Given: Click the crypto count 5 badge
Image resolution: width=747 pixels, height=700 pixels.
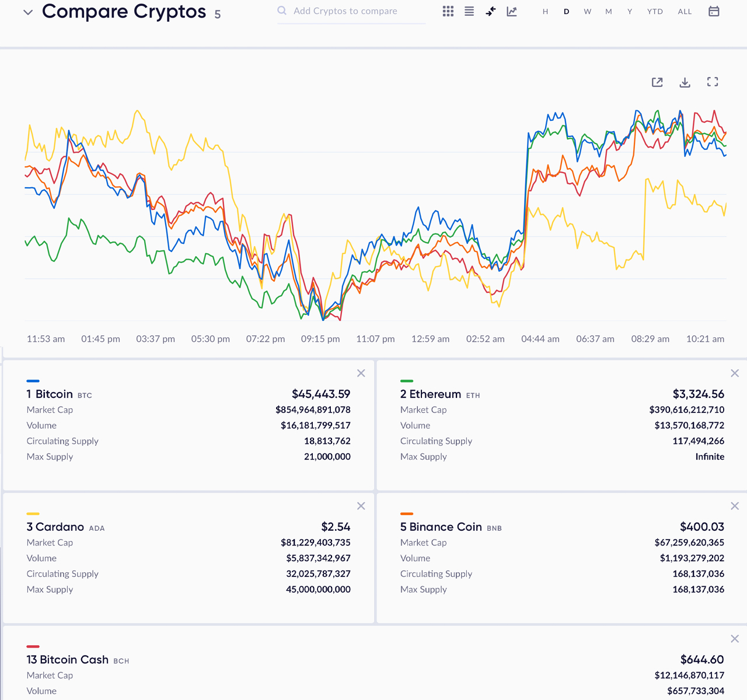Looking at the screenshot, I should coord(218,15).
